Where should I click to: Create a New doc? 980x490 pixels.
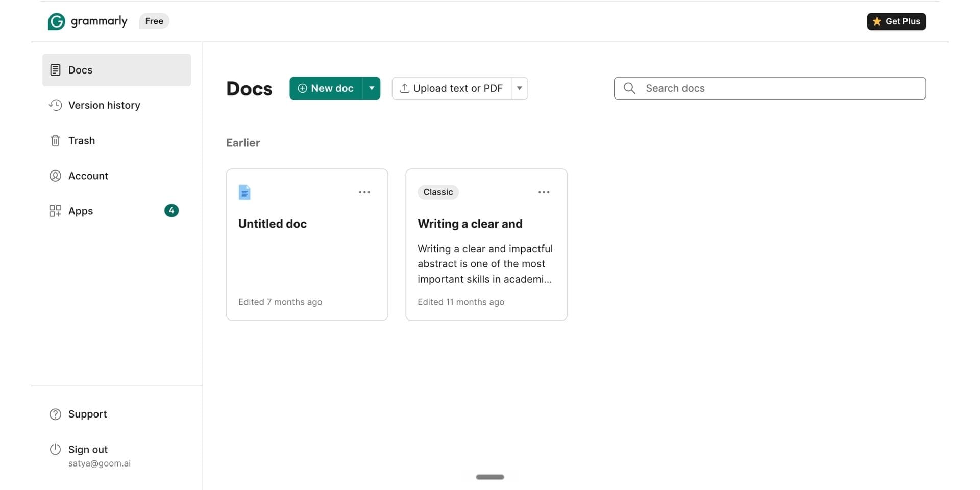pyautogui.click(x=326, y=88)
